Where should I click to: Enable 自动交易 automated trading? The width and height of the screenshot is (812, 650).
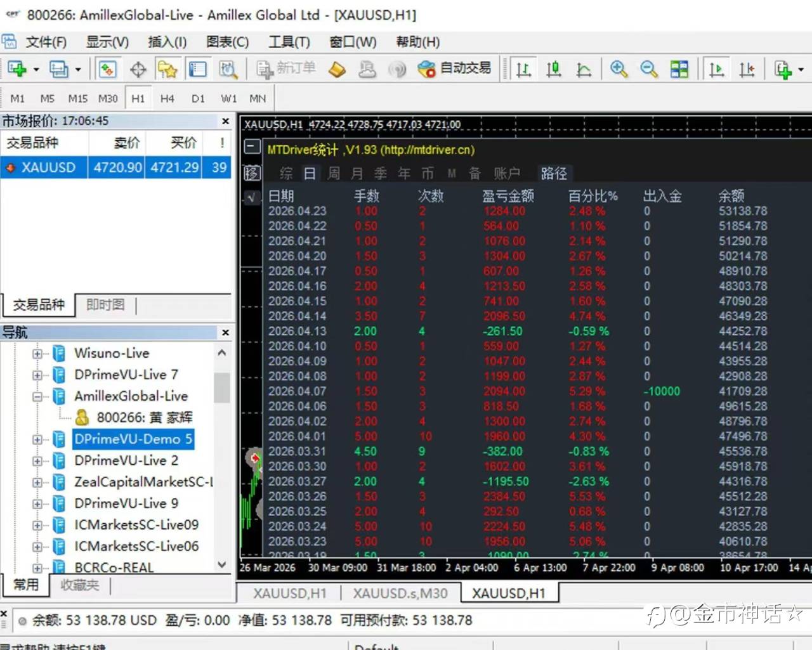tap(455, 68)
